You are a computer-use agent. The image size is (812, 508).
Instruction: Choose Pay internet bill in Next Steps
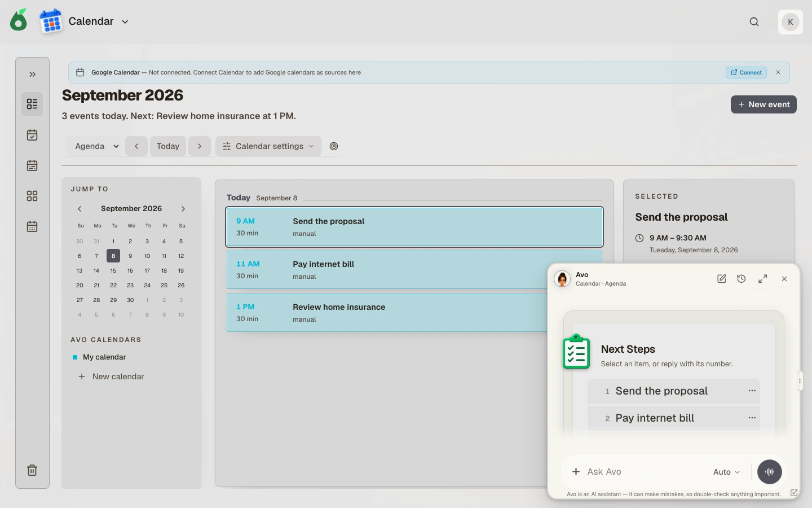(674, 418)
